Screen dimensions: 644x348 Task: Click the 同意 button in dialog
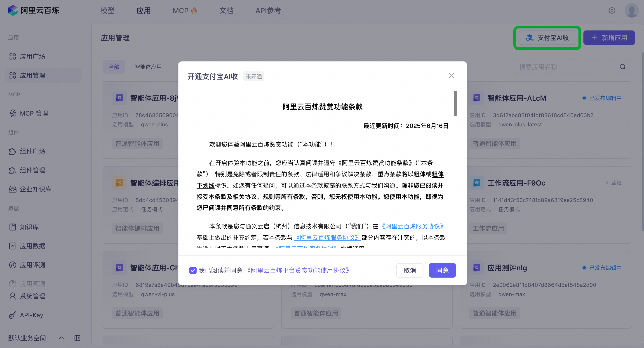[442, 270]
